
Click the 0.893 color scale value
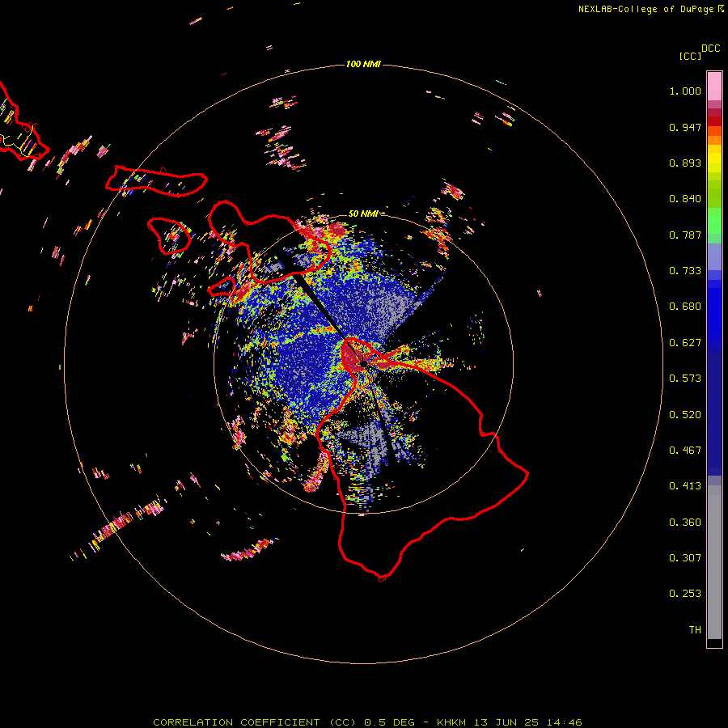click(x=685, y=163)
